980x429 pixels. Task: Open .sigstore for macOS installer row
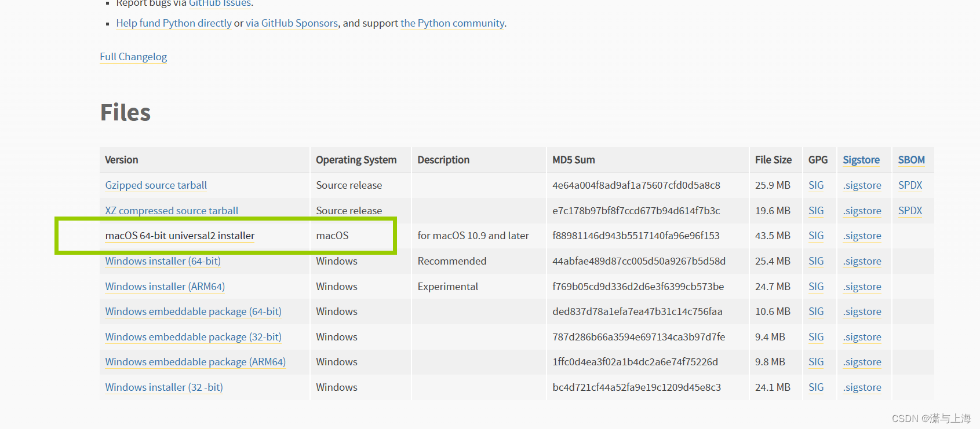point(862,236)
